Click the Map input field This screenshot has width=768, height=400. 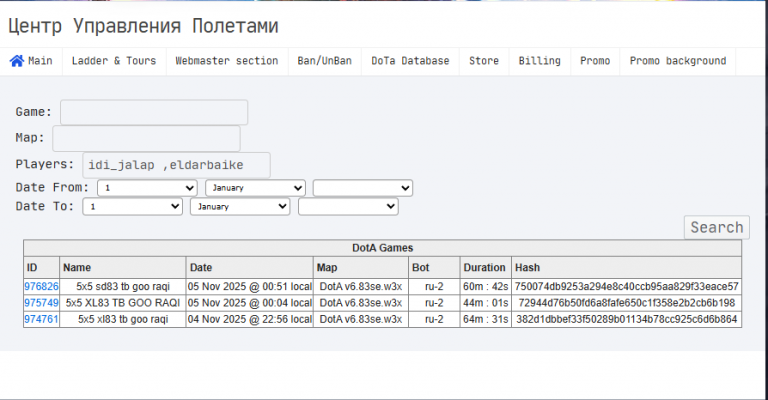pyautogui.click(x=146, y=139)
